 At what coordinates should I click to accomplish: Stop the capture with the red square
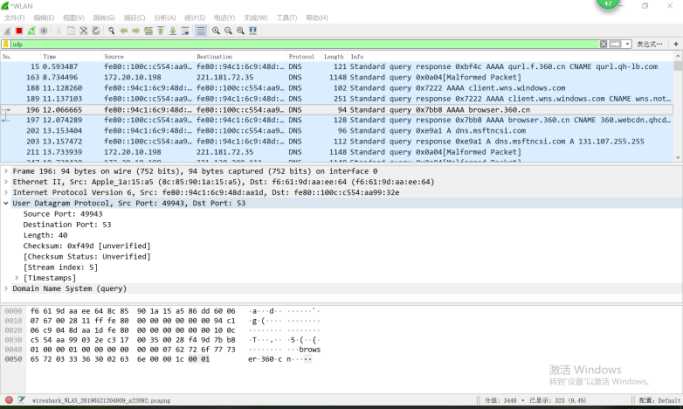click(x=19, y=30)
